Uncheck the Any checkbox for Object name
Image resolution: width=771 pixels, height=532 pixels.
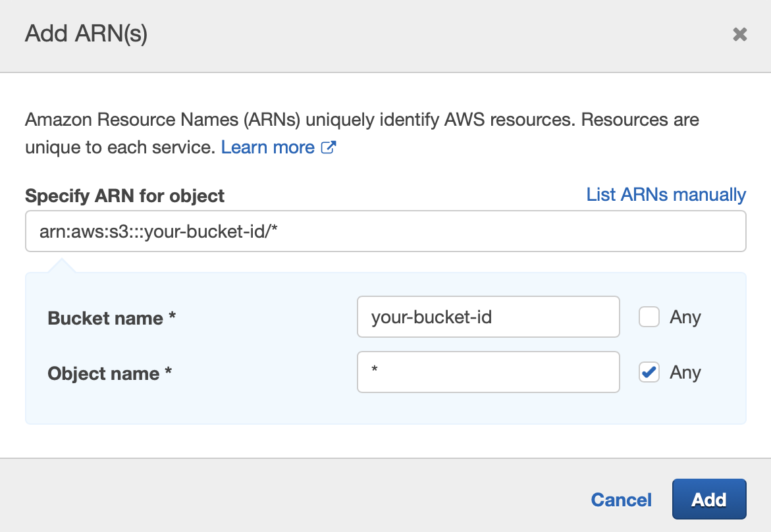click(649, 373)
